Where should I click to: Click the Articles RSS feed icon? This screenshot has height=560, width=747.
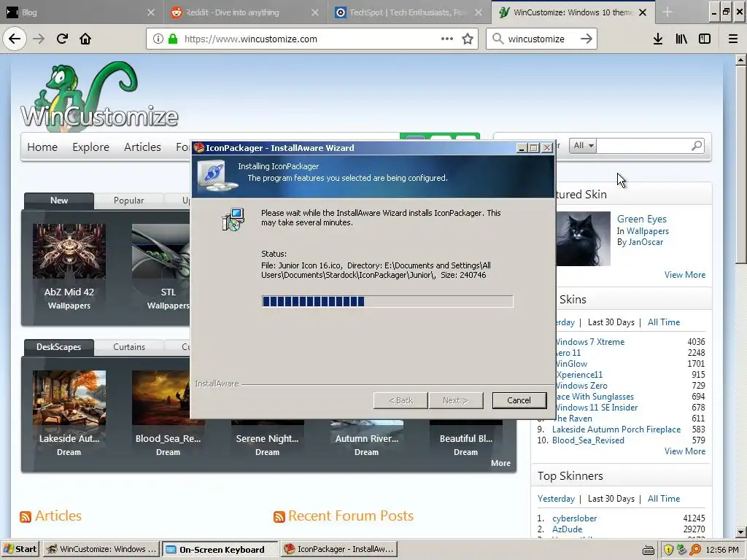coord(26,517)
